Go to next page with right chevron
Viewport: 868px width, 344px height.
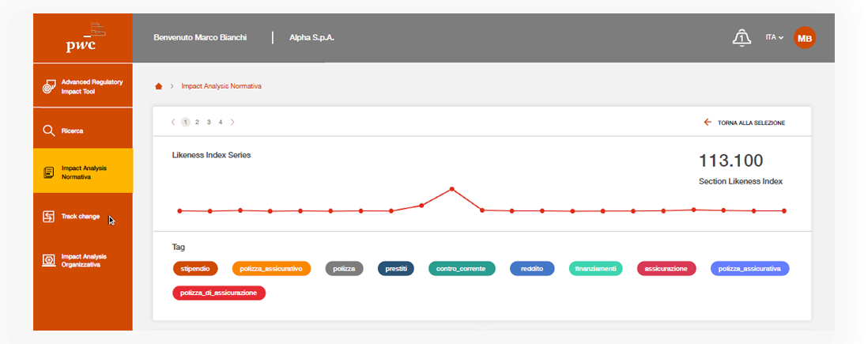[232, 123]
